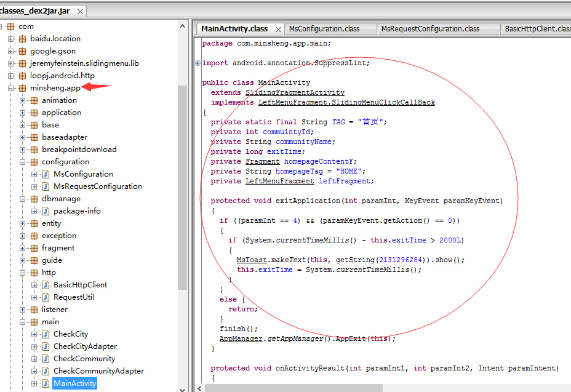Follow the LeftMenuFragment type link in field declaration
This screenshot has width=571, height=392.
[x=280, y=181]
